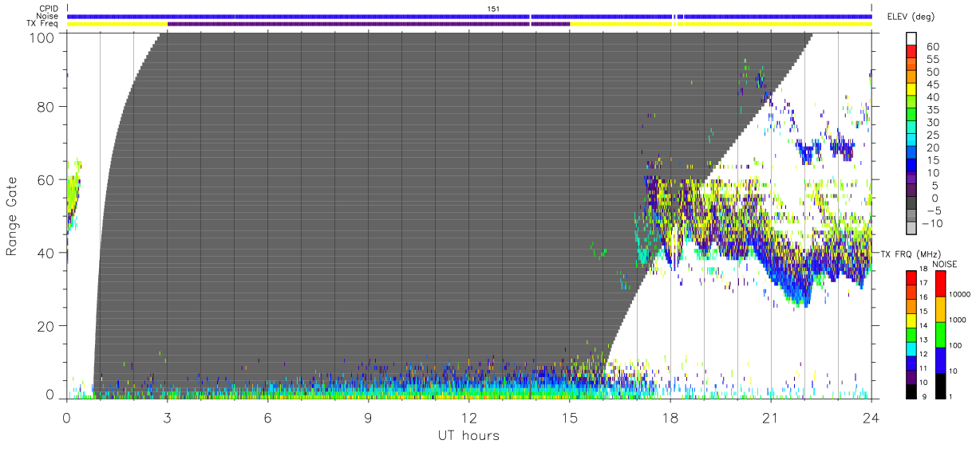Viewport: 980px width, 452px height.
Task: Select yellow TX FRQ segment between 14 and 15
Action: (911, 320)
